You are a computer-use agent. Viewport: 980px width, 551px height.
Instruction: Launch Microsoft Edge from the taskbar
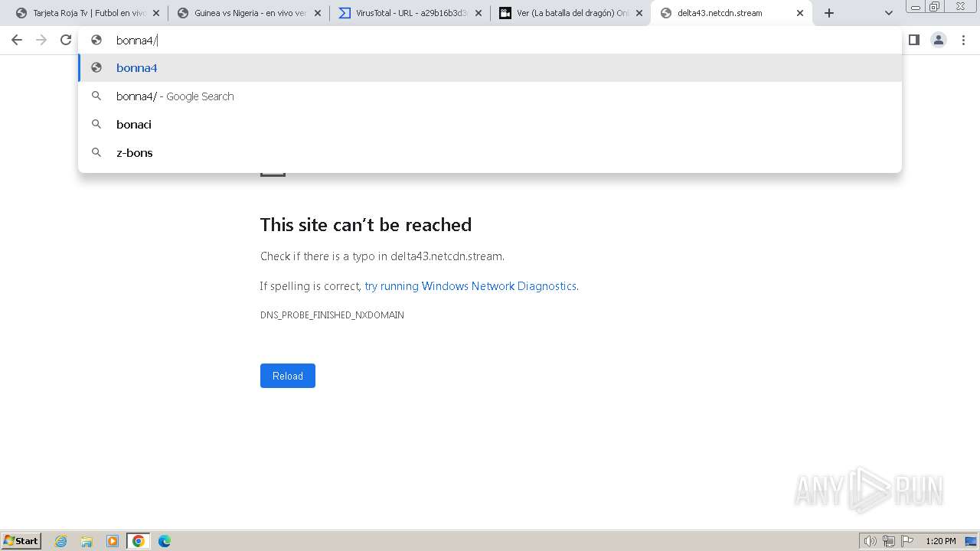pyautogui.click(x=165, y=541)
